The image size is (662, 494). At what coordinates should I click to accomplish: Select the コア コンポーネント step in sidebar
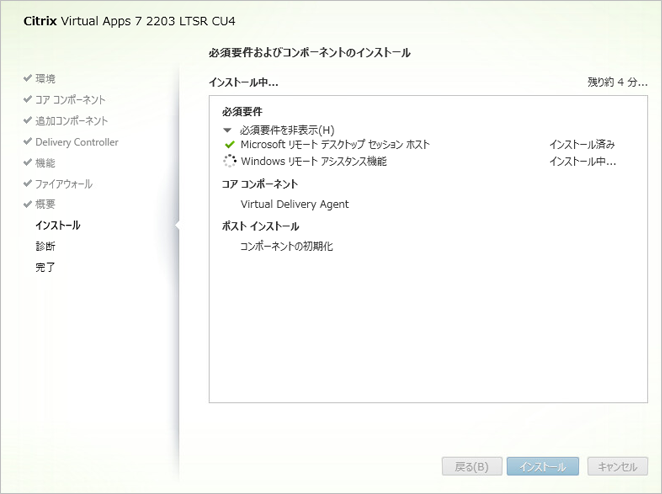[70, 100]
